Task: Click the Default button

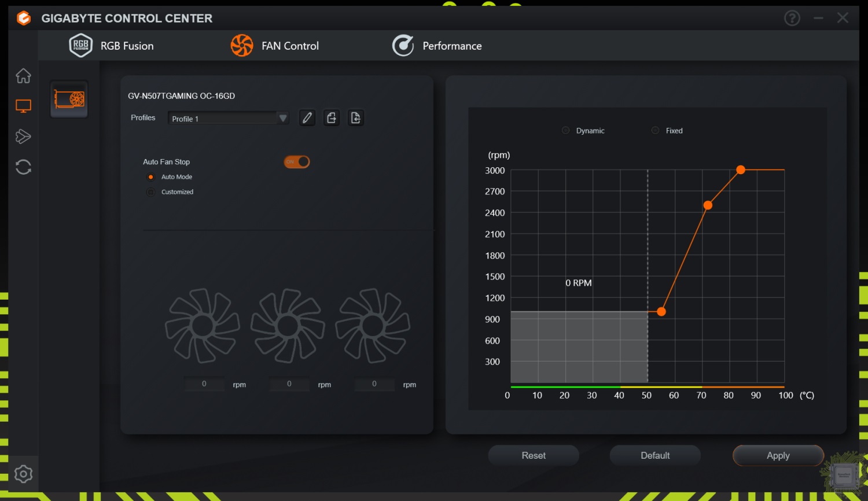Action: (x=655, y=455)
